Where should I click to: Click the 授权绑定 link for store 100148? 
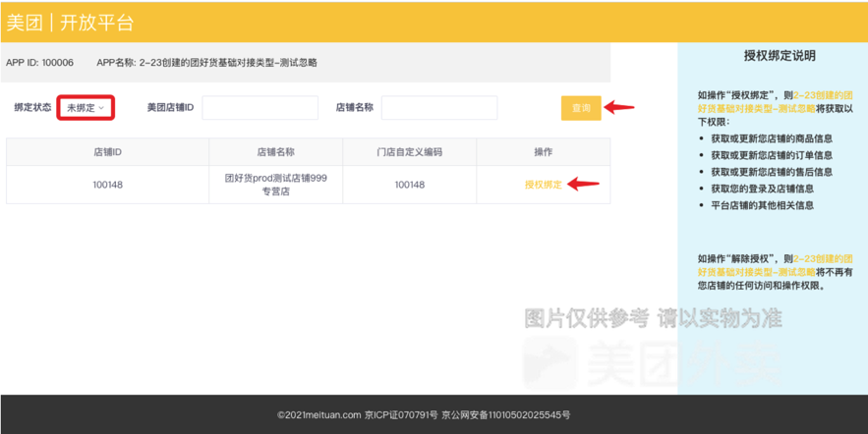click(543, 185)
